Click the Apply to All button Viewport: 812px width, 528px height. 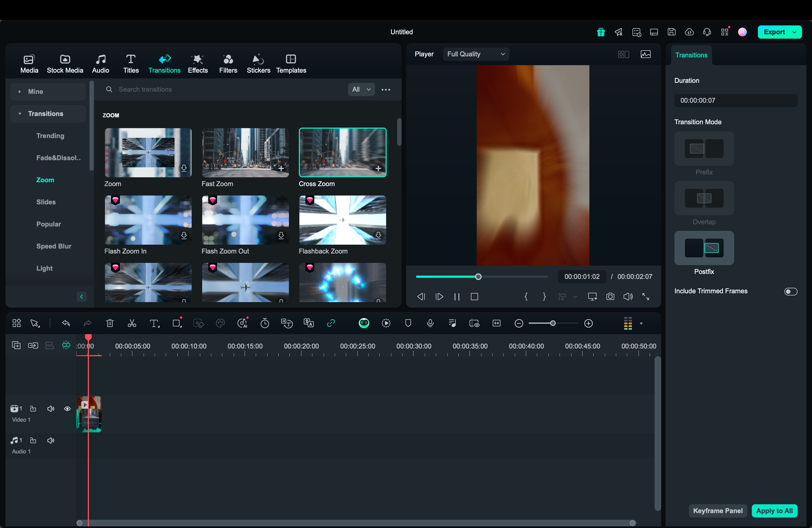[x=774, y=511]
